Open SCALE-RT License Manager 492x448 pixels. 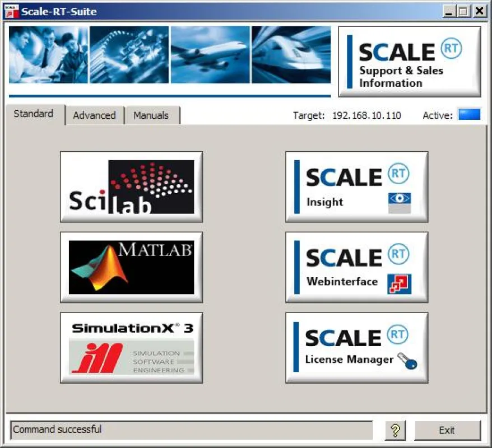357,348
